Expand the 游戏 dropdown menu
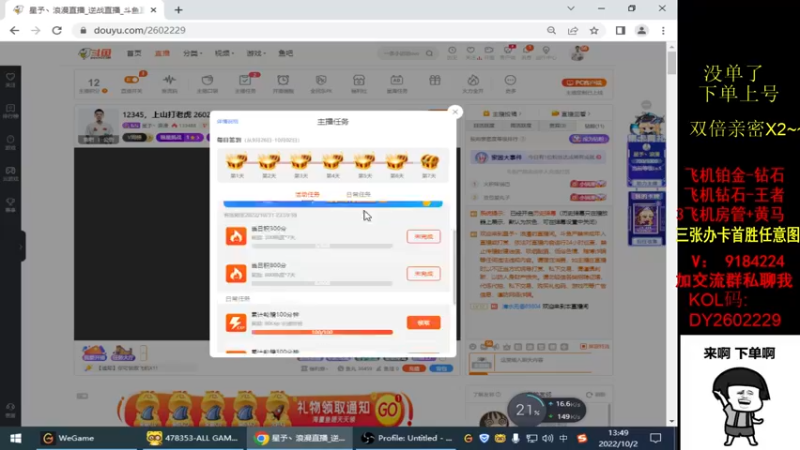 256,53
